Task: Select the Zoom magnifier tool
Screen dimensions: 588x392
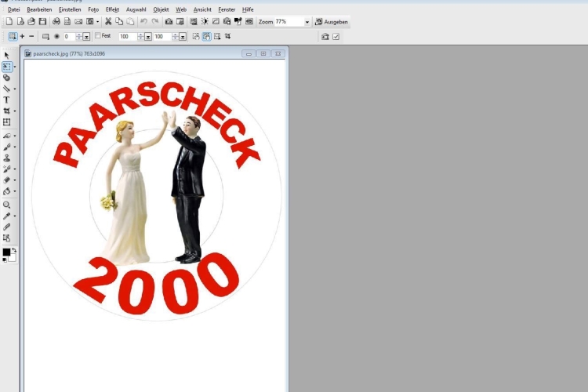Action: [x=6, y=205]
